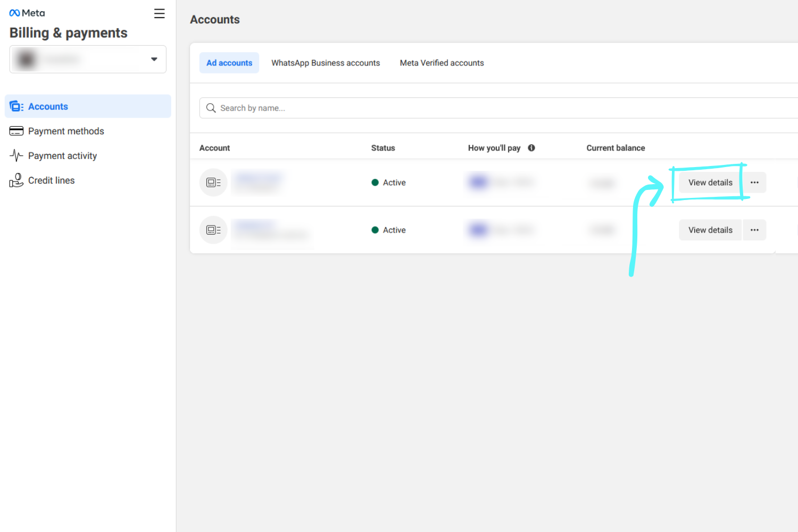This screenshot has width=798, height=532.
Task: Click first row's ad account icon
Action: pyautogui.click(x=213, y=182)
